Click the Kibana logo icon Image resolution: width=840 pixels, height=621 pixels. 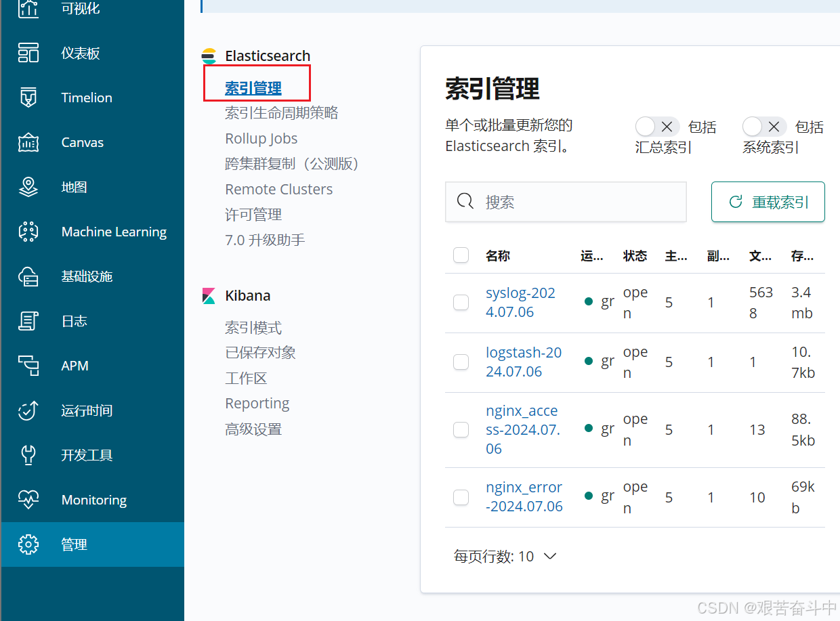tap(209, 296)
